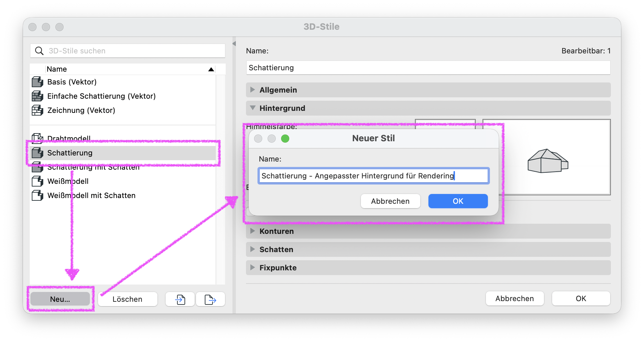Image resolution: width=644 pixels, height=342 pixels.
Task: Click the new style name input field
Action: pos(374,176)
